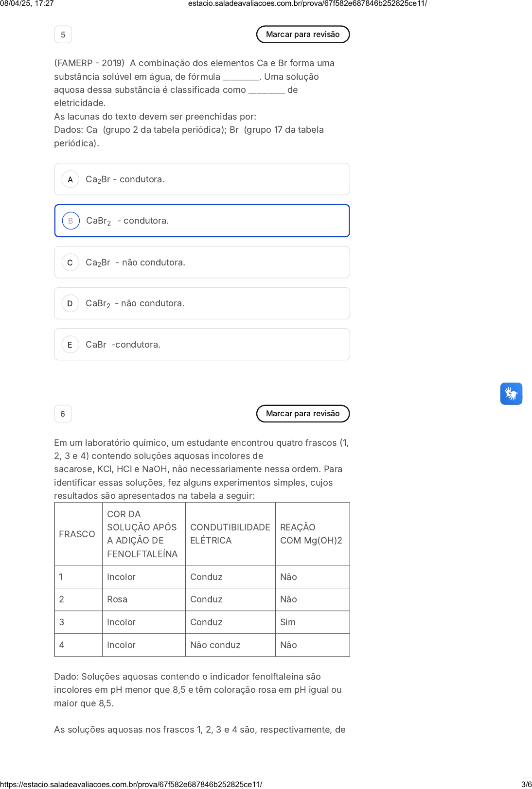532x789 pixels.
Task: Select option A circle for question 5
Action: point(71,179)
